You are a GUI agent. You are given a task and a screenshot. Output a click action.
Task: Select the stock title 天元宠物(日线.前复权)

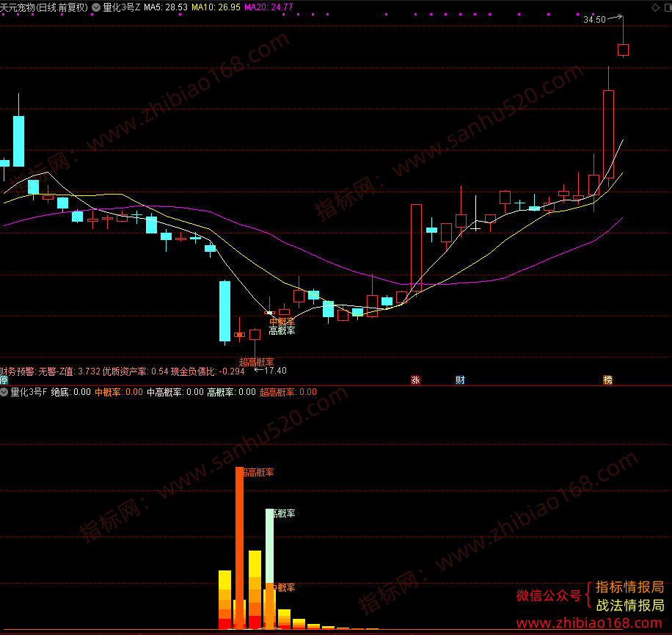tap(44, 7)
